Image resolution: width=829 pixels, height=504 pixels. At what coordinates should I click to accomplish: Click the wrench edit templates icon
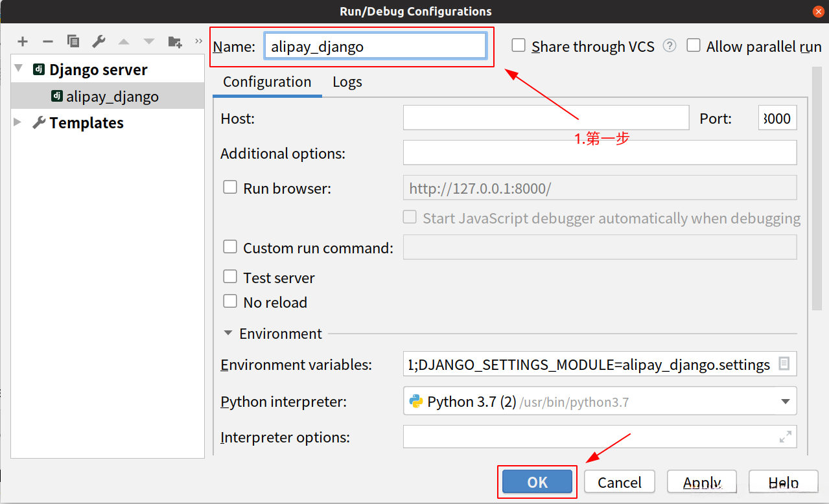[99, 41]
